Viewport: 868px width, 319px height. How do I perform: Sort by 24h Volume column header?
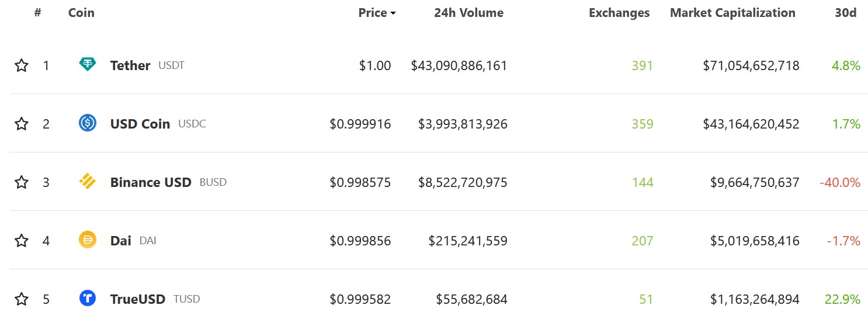(468, 13)
